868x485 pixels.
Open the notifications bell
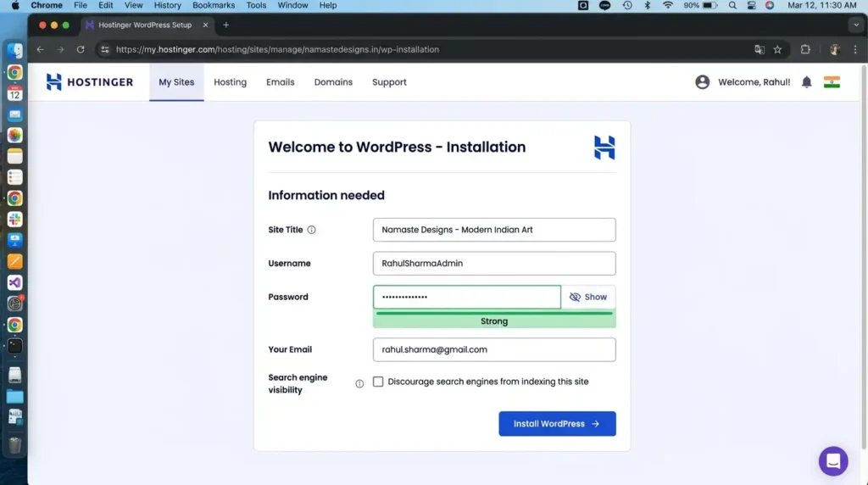[807, 82]
